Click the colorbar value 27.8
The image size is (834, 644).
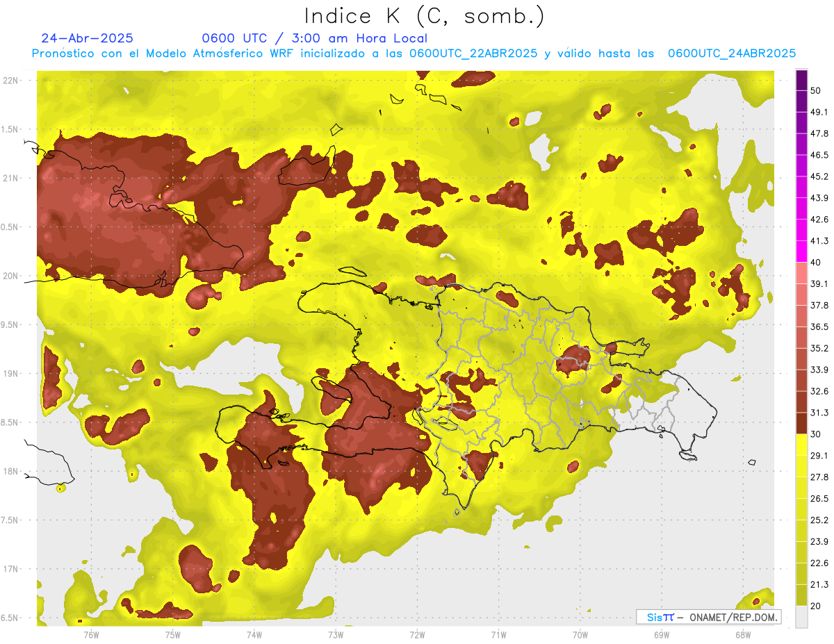(819, 477)
